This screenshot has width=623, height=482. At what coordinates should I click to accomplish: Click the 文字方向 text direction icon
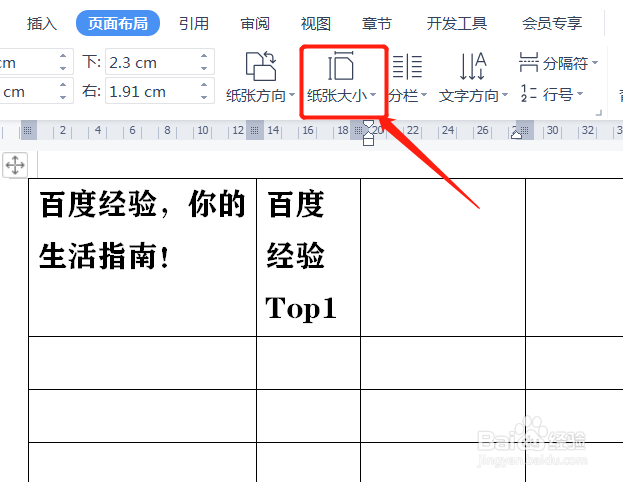click(473, 66)
